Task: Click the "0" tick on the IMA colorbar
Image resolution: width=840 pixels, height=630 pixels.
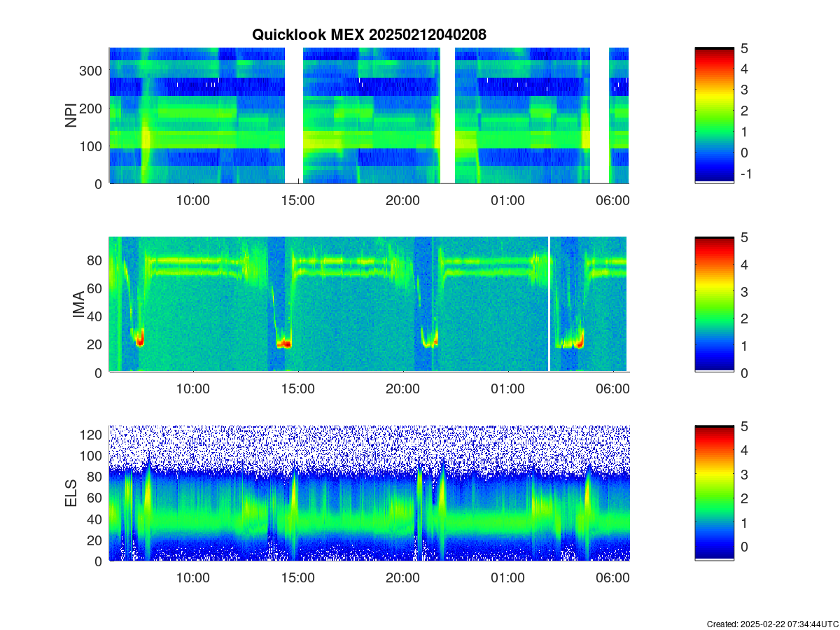Action: [745, 372]
